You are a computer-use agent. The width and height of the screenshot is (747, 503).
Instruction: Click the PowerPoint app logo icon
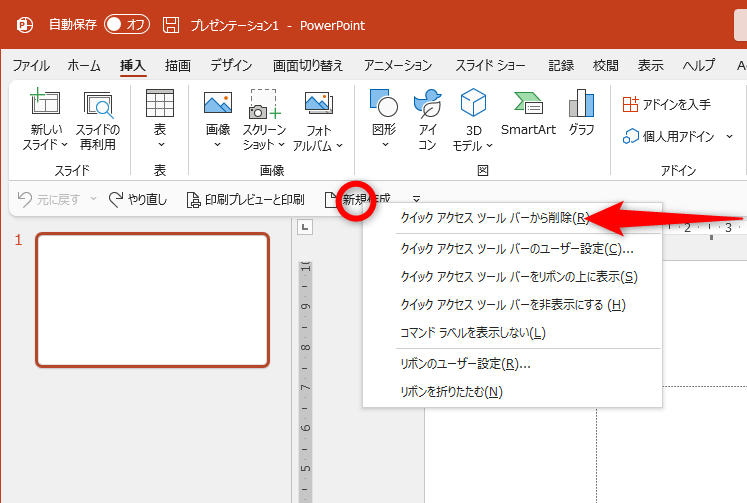coord(25,25)
